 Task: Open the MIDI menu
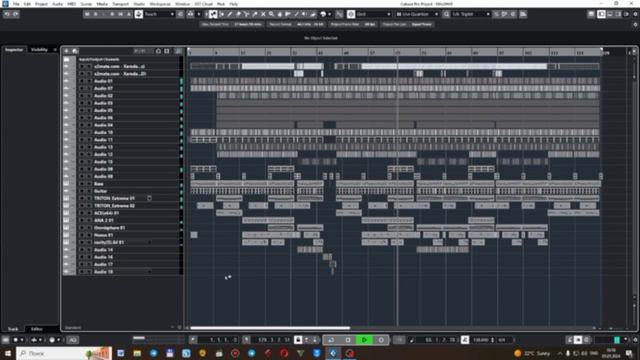(71, 4)
